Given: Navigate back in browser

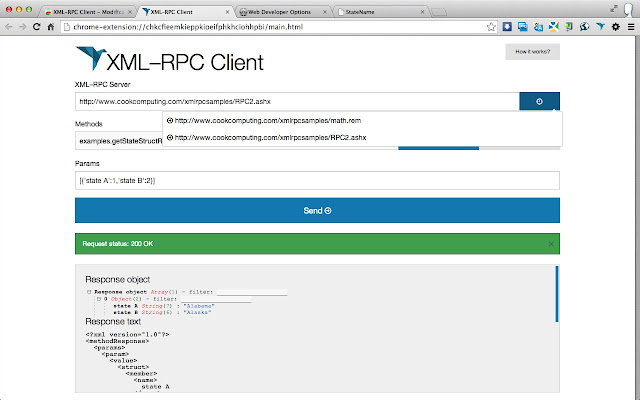Looking at the screenshot, I should tap(9, 27).
